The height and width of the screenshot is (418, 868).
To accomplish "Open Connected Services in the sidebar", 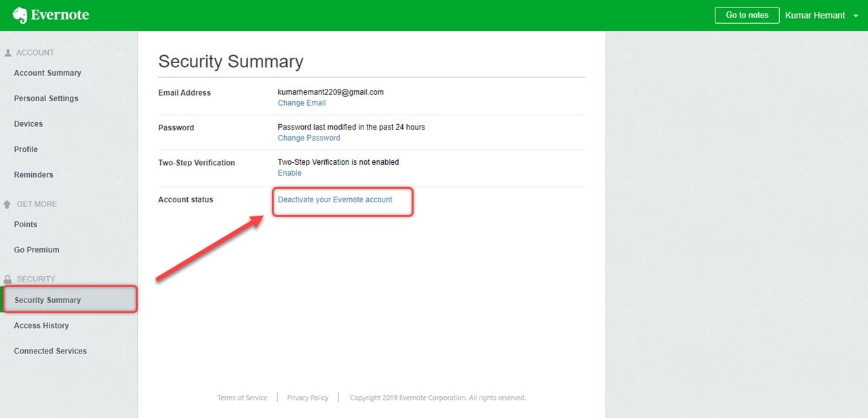I will [x=50, y=351].
